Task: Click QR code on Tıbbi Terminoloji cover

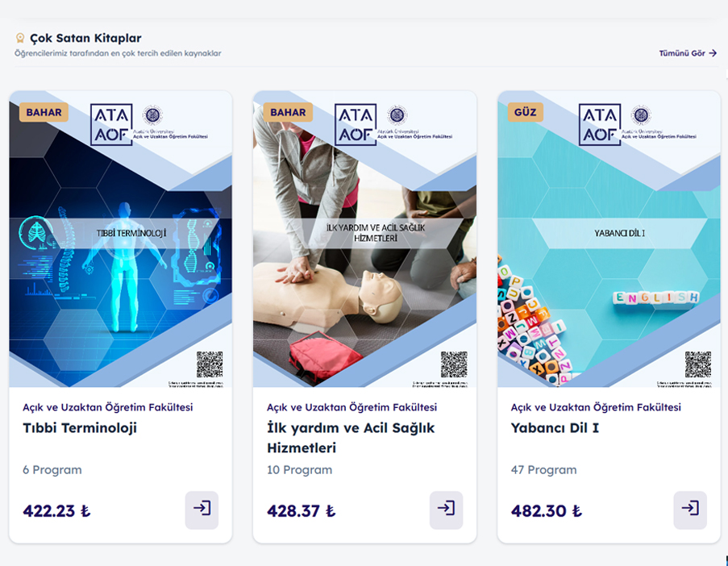Action: click(210, 364)
